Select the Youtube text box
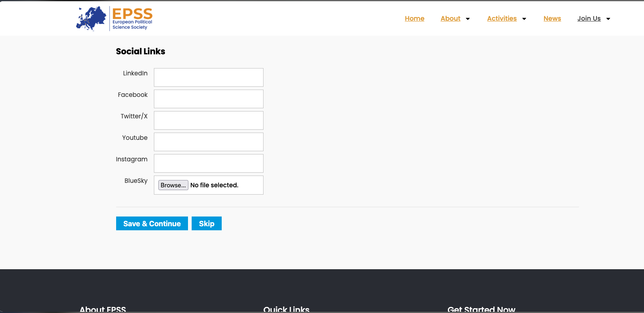Screen dimensions: 644x313 click(x=208, y=142)
